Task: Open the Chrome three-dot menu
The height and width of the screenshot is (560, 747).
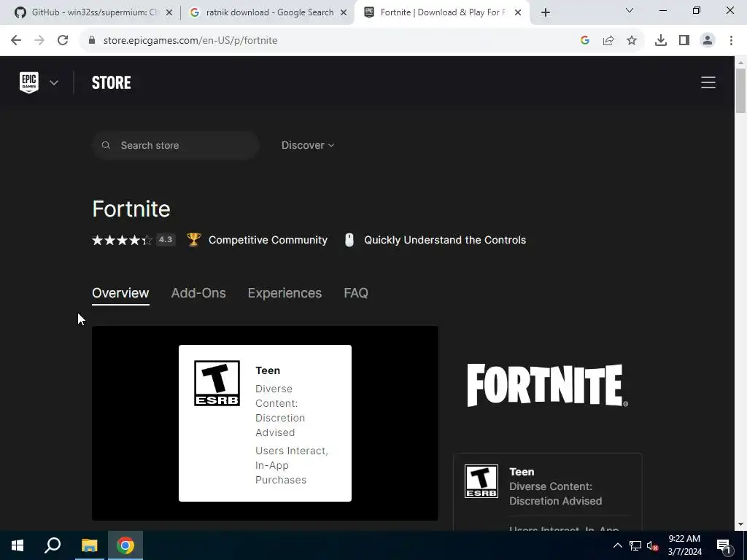Action: pyautogui.click(x=731, y=41)
